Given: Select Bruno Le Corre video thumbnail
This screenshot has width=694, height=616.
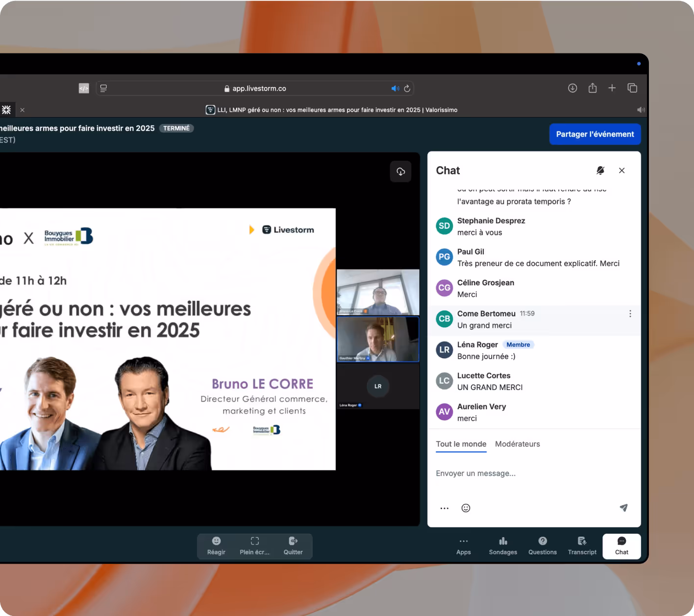Looking at the screenshot, I should pos(378,292).
